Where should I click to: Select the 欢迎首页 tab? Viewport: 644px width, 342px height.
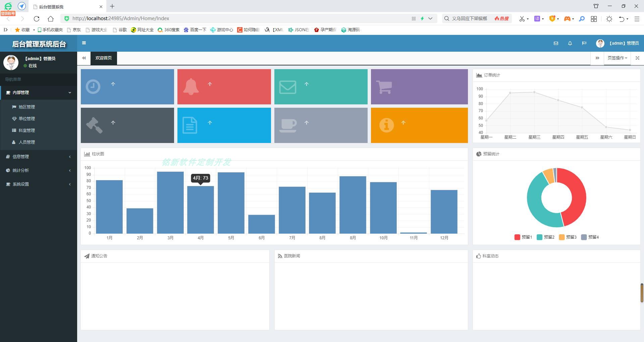pyautogui.click(x=103, y=58)
